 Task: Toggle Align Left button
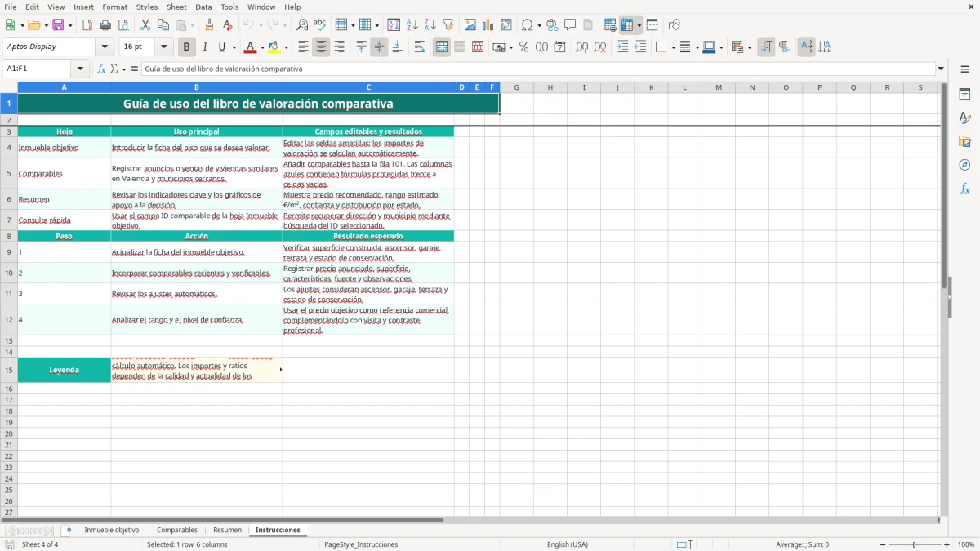(x=303, y=47)
